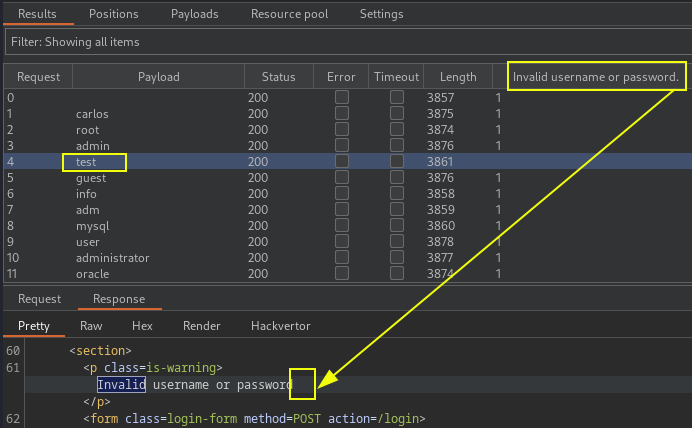Select the Render view tab
This screenshot has width=692, height=428.
tap(201, 326)
